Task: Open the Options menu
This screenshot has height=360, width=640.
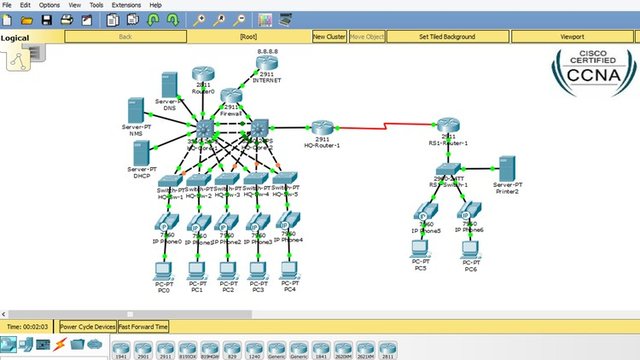Action: click(x=49, y=5)
